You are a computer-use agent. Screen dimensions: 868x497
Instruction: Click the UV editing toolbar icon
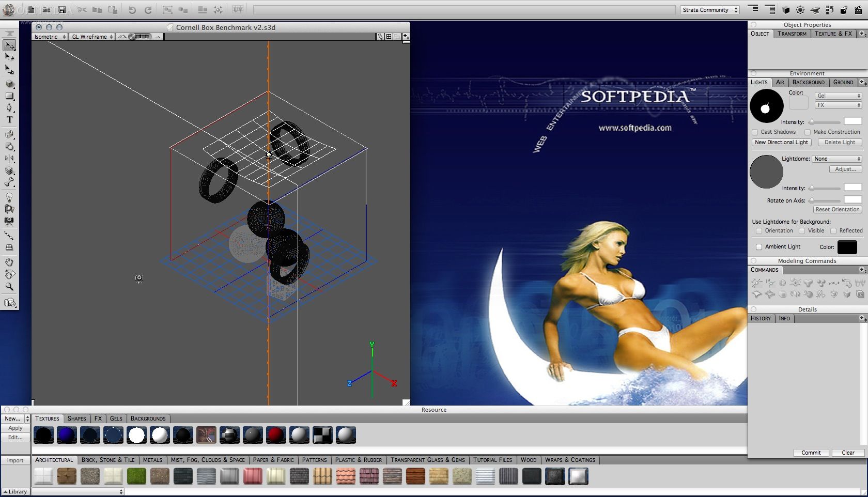point(238,10)
